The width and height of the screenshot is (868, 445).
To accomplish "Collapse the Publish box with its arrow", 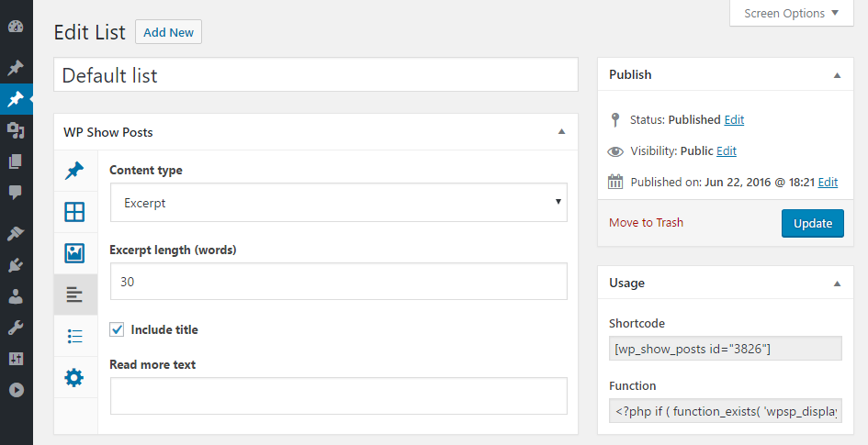I will pyautogui.click(x=836, y=75).
